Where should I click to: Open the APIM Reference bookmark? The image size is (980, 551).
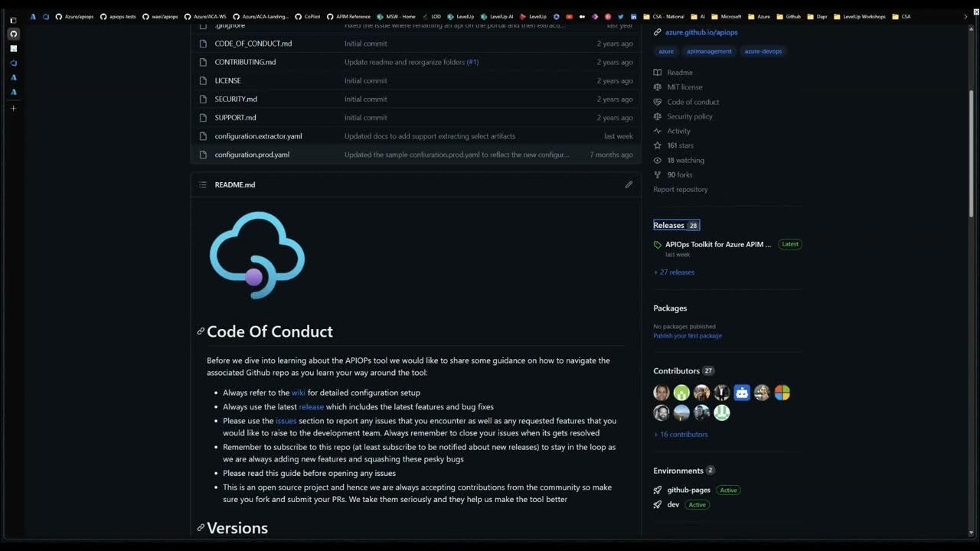tap(348, 16)
